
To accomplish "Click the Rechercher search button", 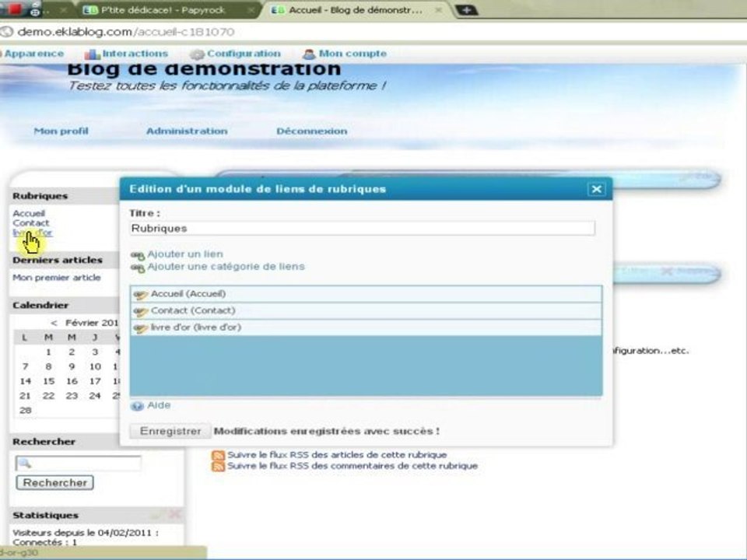I will coord(54,483).
